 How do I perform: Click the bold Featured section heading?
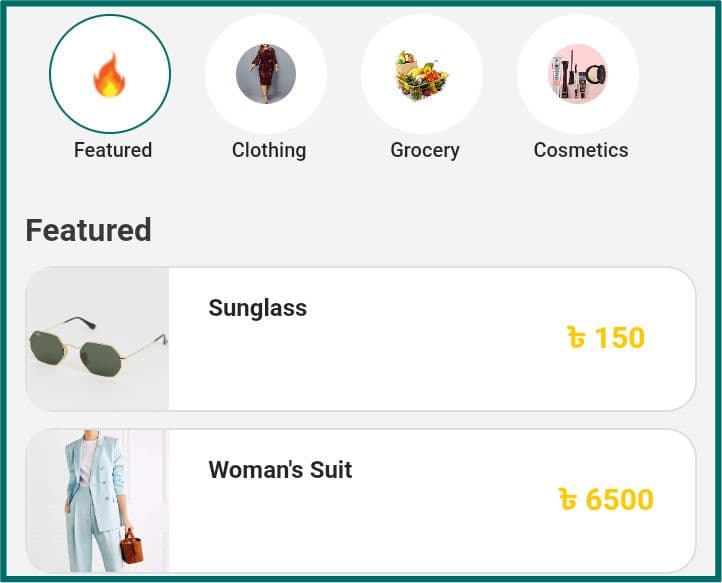[88, 230]
